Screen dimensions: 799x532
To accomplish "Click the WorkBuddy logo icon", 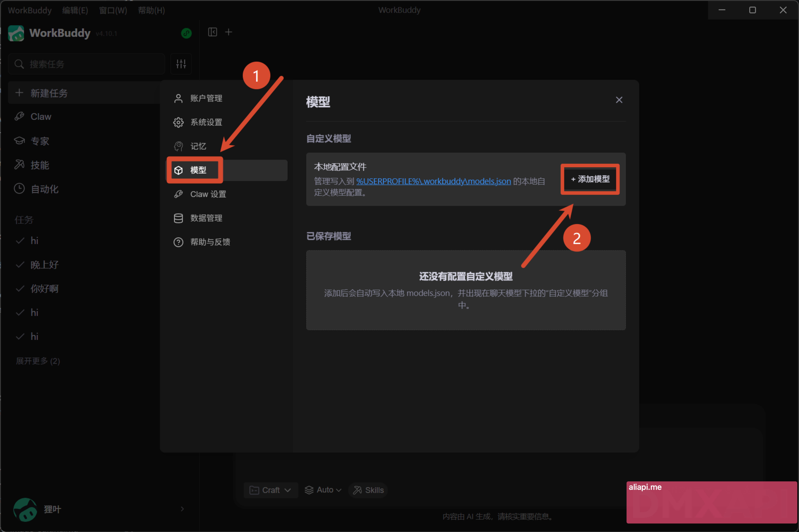I will coord(16,33).
